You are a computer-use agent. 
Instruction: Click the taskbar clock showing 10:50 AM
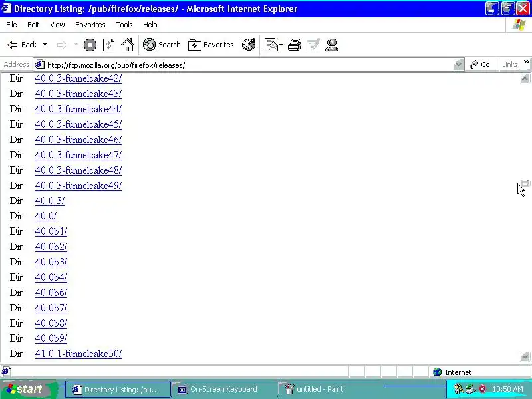tap(507, 389)
